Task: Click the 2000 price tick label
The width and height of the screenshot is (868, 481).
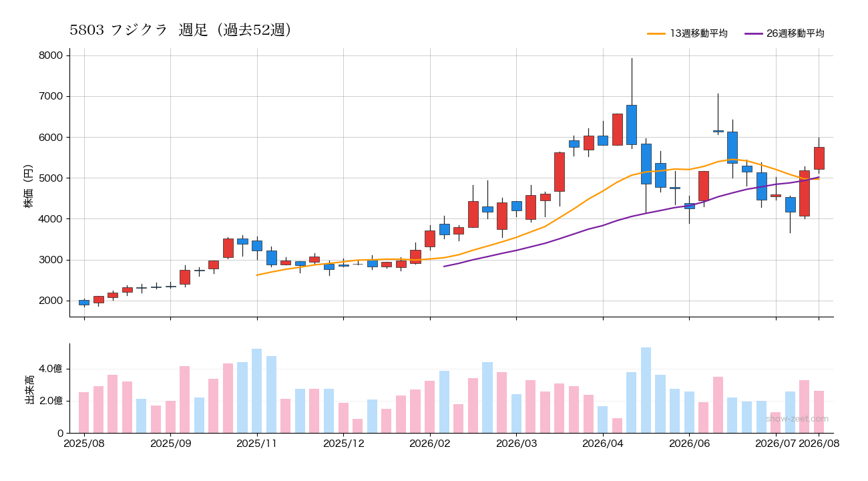Action: pos(51,301)
